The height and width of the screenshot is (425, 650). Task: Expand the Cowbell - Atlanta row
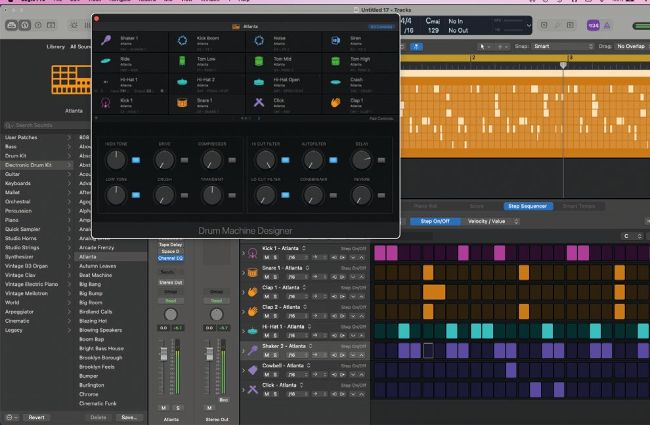[243, 370]
